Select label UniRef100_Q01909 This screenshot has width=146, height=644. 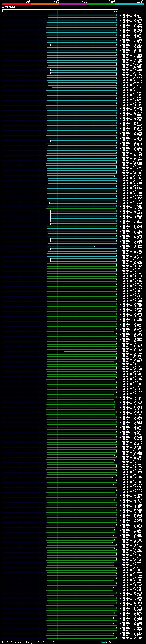(x=131, y=80)
